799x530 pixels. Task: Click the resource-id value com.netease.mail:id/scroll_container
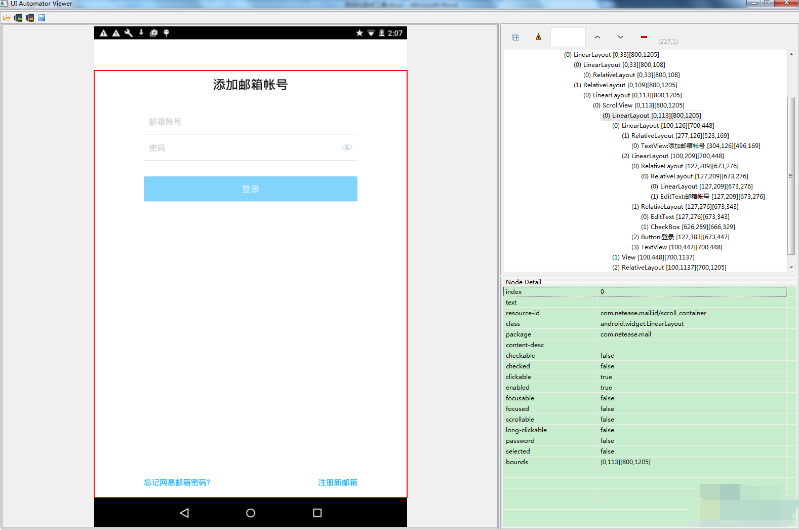(653, 313)
